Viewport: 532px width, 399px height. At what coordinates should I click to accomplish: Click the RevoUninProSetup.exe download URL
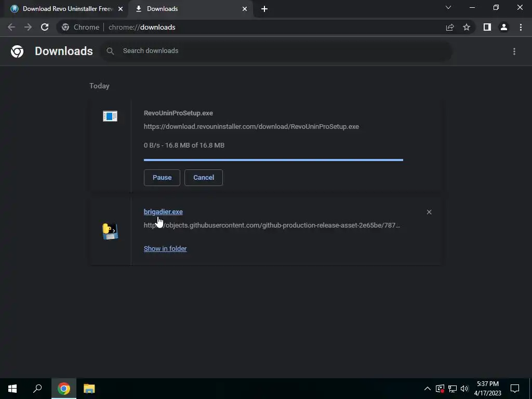251,127
